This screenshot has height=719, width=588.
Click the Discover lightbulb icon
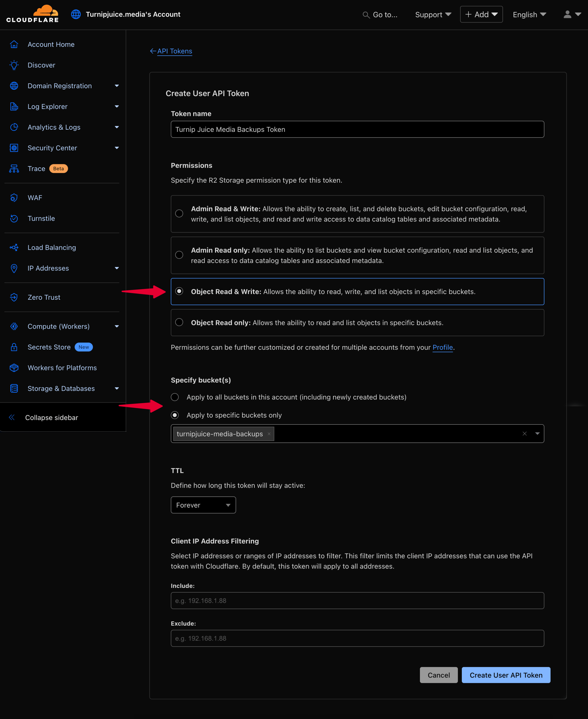click(x=14, y=65)
